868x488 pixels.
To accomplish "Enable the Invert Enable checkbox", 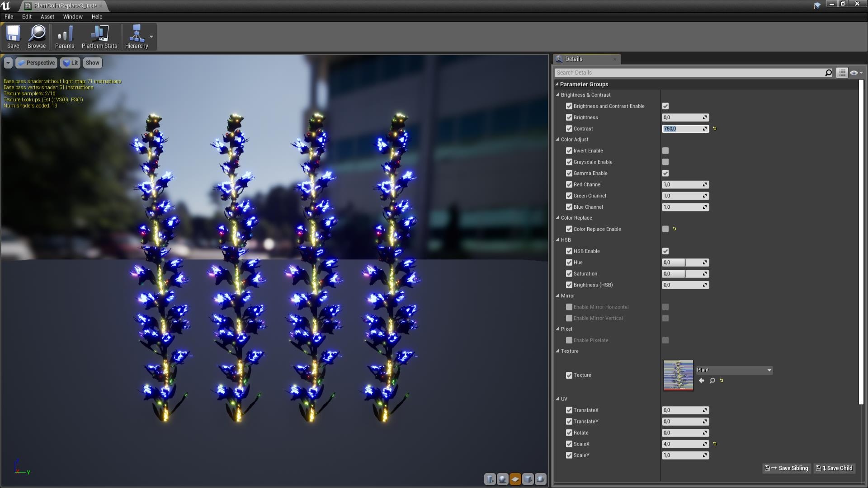I will click(x=665, y=150).
